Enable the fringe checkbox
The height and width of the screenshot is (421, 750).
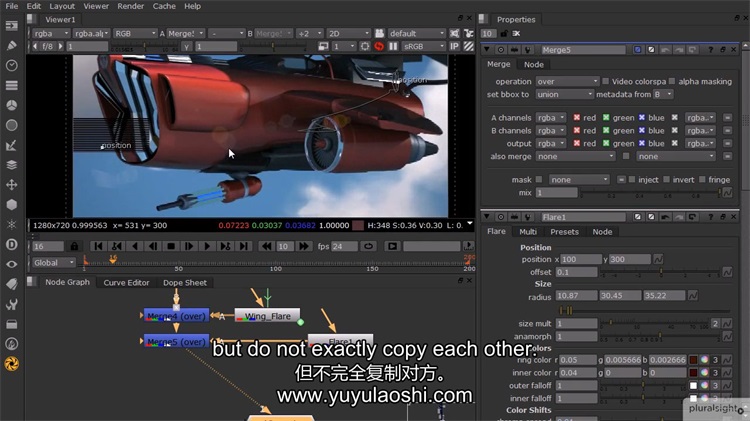click(702, 179)
